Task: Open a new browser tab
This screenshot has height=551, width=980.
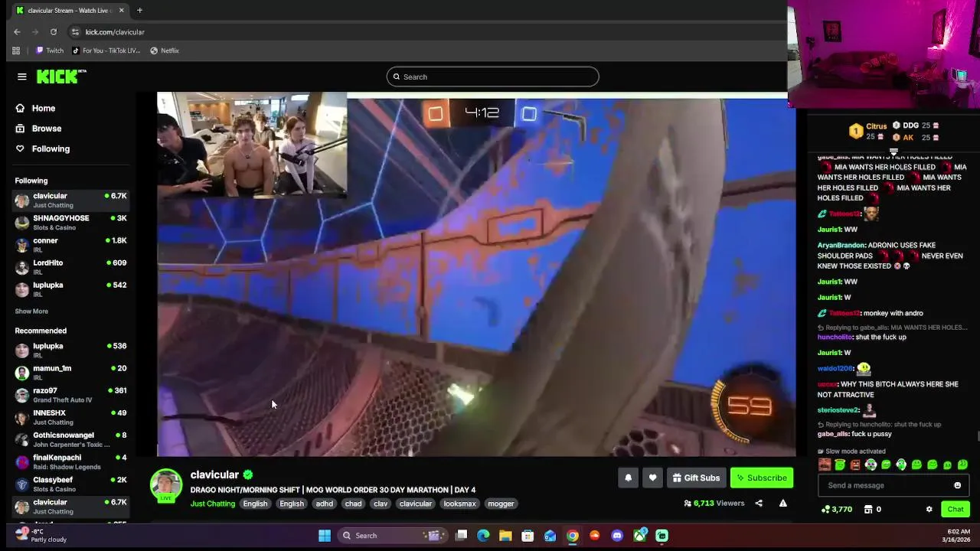Action: coord(139,10)
